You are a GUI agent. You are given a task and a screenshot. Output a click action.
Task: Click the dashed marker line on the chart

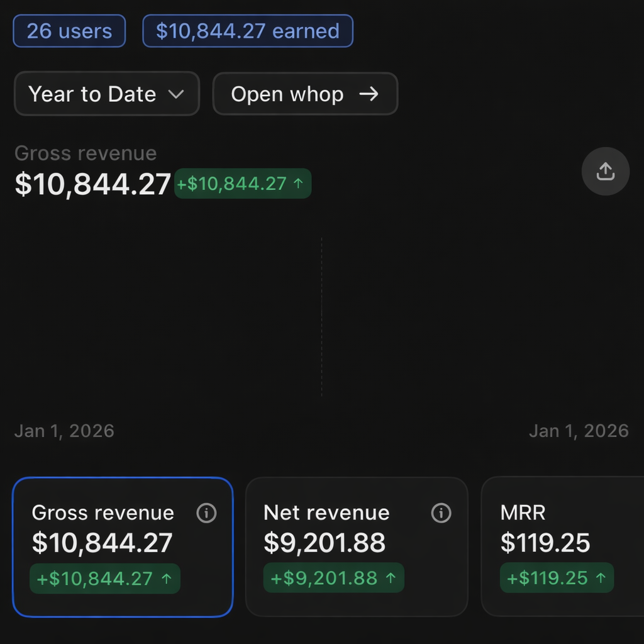click(x=322, y=314)
